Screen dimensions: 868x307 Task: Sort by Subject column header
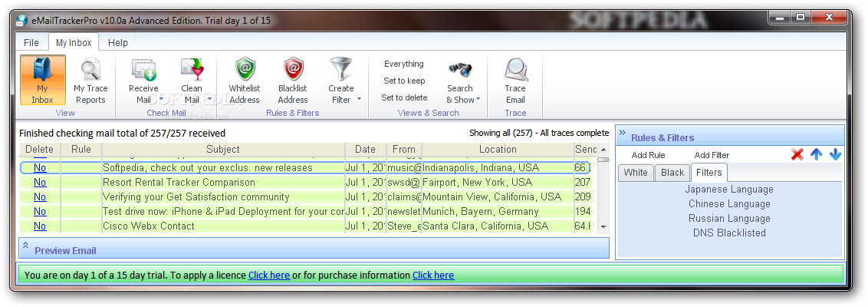223,149
